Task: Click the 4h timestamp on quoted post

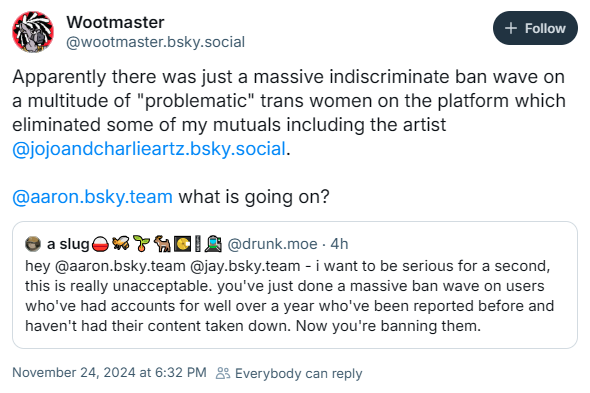Action: [x=339, y=244]
